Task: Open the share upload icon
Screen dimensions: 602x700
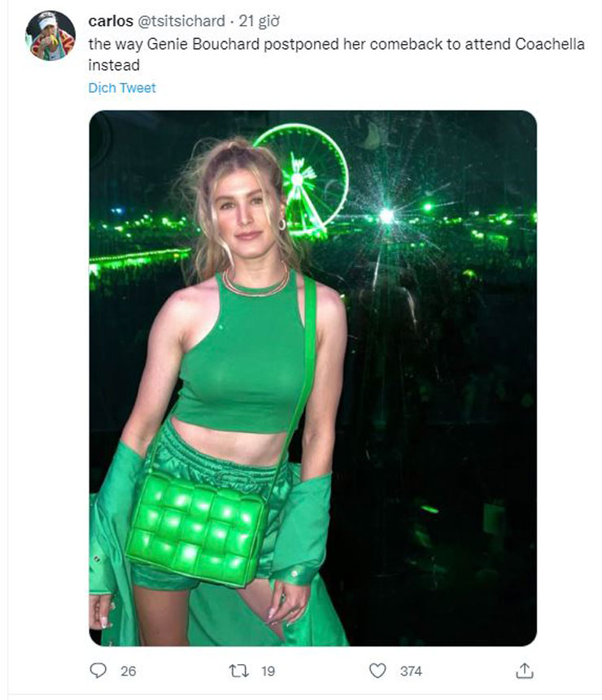Action: pyautogui.click(x=525, y=671)
